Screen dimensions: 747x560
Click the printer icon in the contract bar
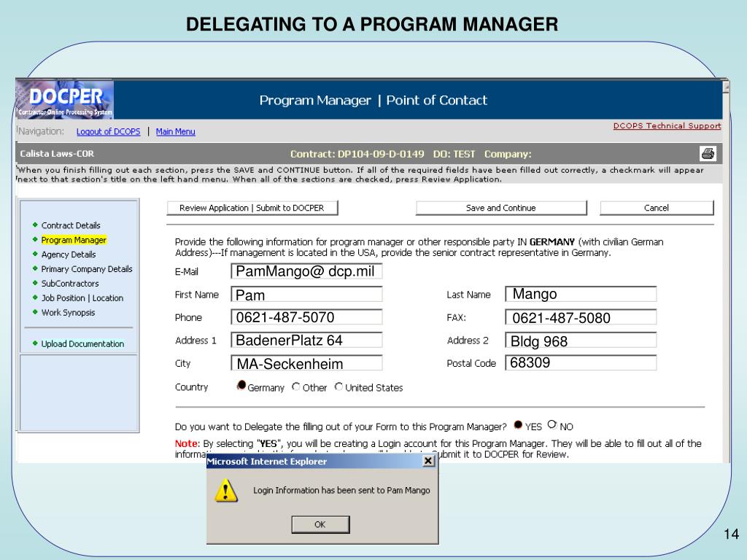coord(708,154)
